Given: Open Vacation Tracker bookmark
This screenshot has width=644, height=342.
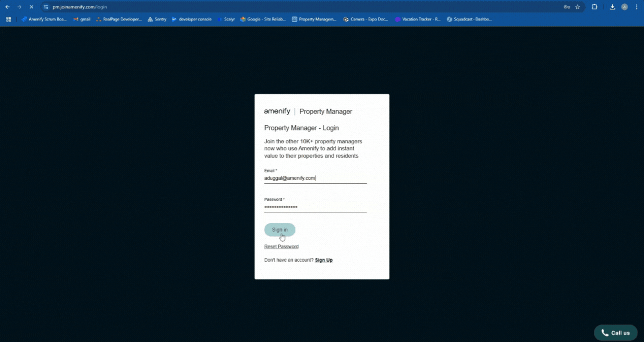Looking at the screenshot, I should click(x=418, y=19).
